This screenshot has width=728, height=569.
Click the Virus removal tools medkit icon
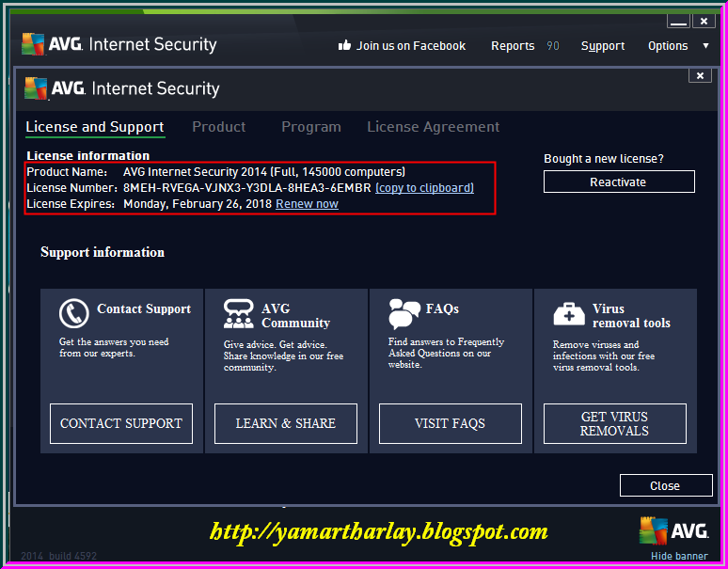[569, 314]
